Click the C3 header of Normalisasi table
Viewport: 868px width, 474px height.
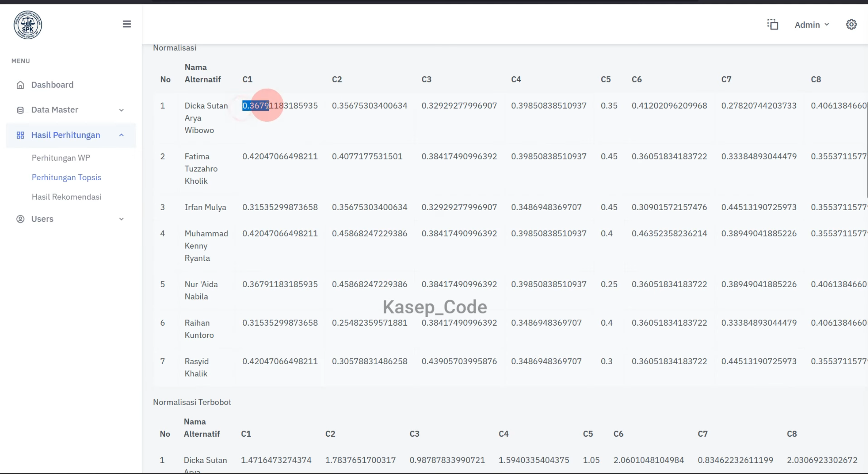pyautogui.click(x=426, y=79)
